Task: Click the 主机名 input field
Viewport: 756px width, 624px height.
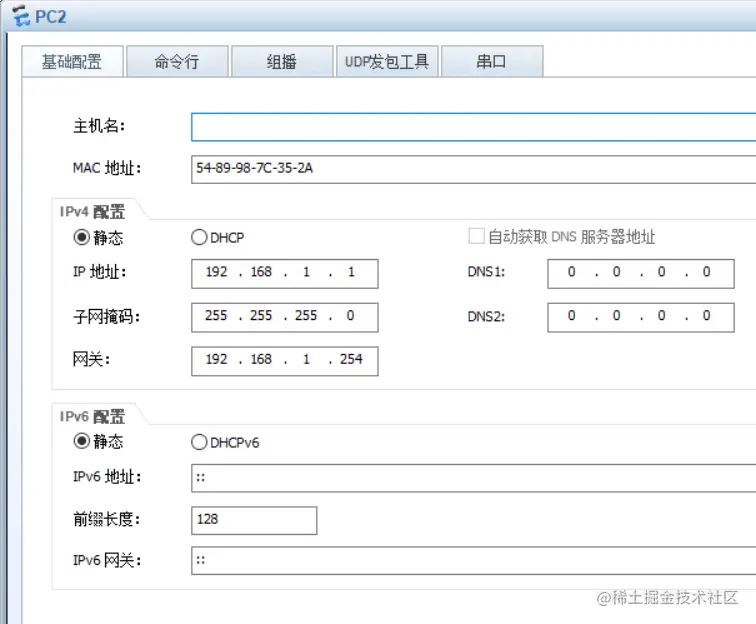Action: coord(473,127)
